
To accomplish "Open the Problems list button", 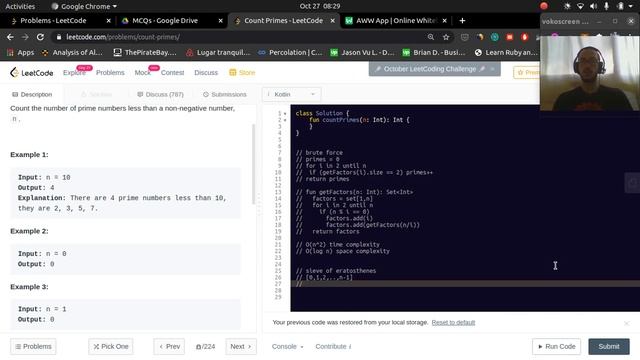I will pos(33,347).
